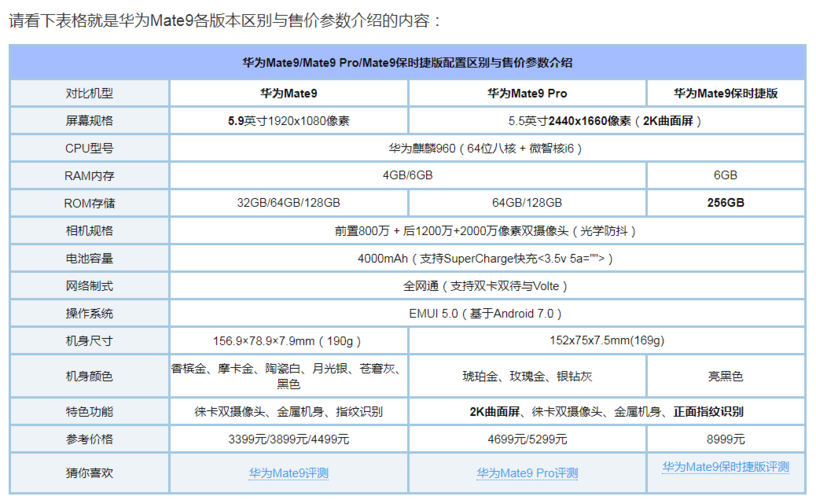Click the 相机规格 row label
This screenshot has height=500, width=816.
tap(90, 230)
